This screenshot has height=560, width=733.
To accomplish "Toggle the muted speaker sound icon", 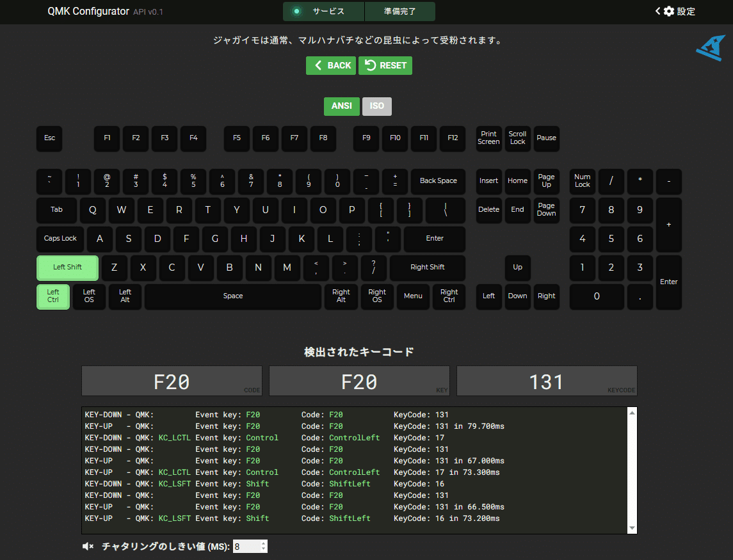I will tap(88, 546).
